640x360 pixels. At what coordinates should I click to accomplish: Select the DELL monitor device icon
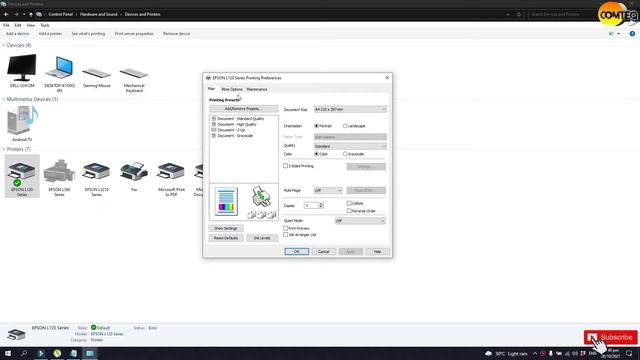[x=22, y=67]
